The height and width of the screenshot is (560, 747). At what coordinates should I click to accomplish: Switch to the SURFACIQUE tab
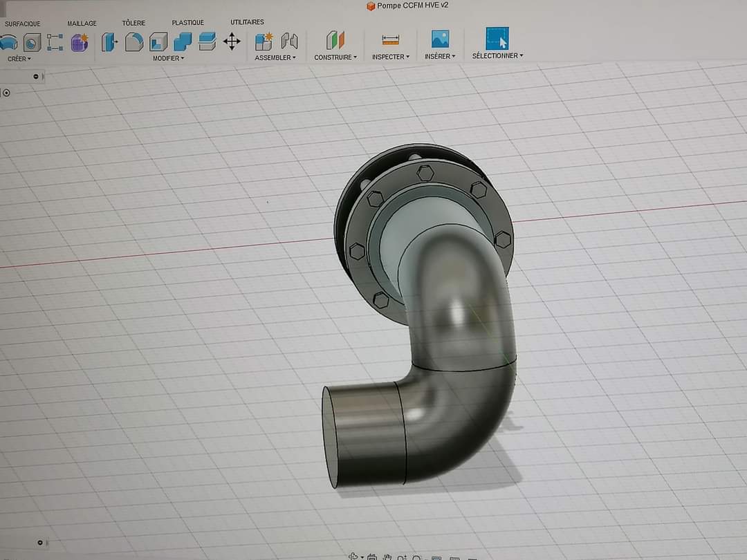22,24
